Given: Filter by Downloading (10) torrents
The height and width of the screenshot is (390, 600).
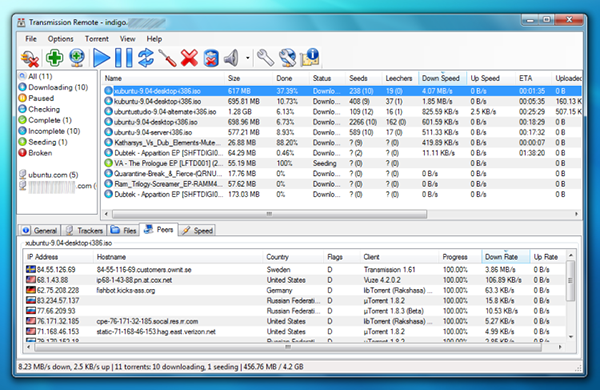Looking at the screenshot, I should tap(54, 87).
